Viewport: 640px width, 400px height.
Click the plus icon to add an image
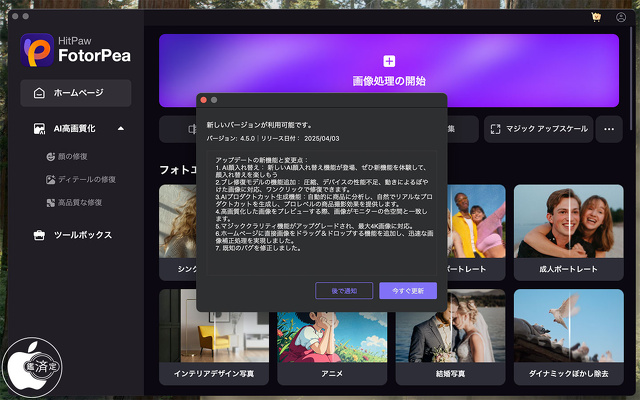pos(389,61)
